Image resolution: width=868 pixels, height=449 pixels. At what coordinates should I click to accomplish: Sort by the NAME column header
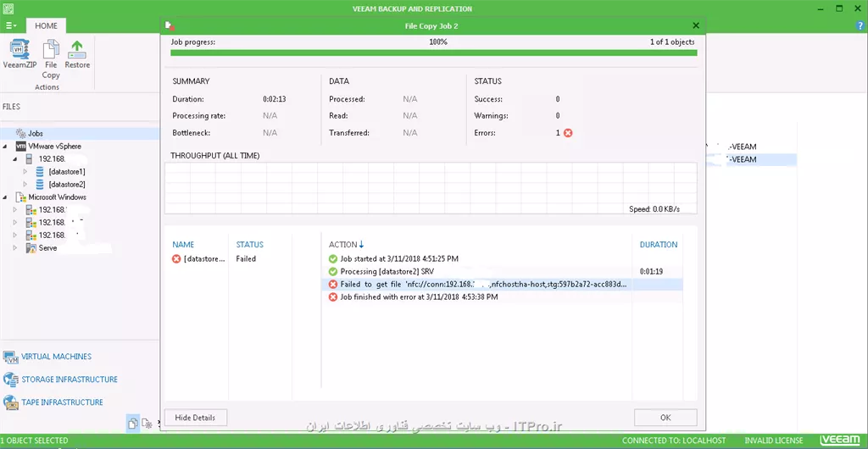tap(183, 244)
